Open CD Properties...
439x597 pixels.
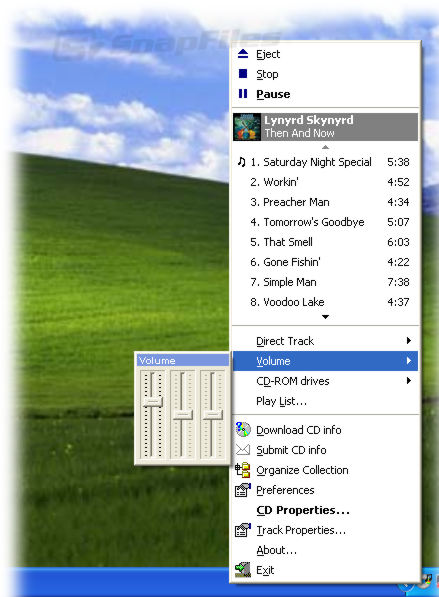326,510
